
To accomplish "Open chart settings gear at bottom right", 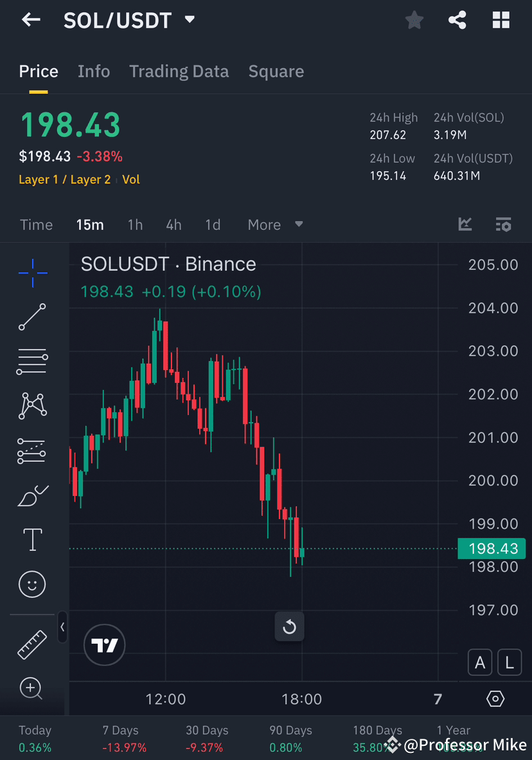I will coord(495,699).
